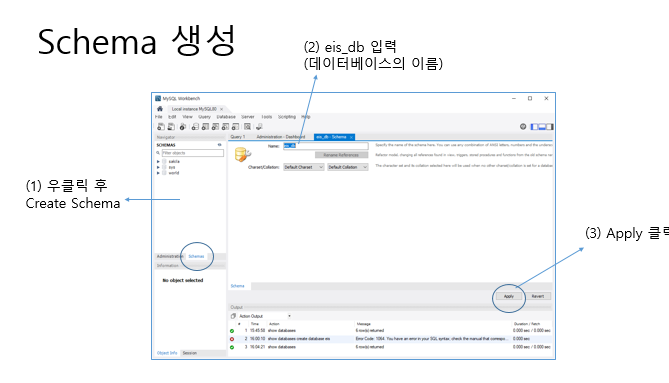Open an SQL script file toolbar icon
The height and width of the screenshot is (383, 669).
point(171,127)
